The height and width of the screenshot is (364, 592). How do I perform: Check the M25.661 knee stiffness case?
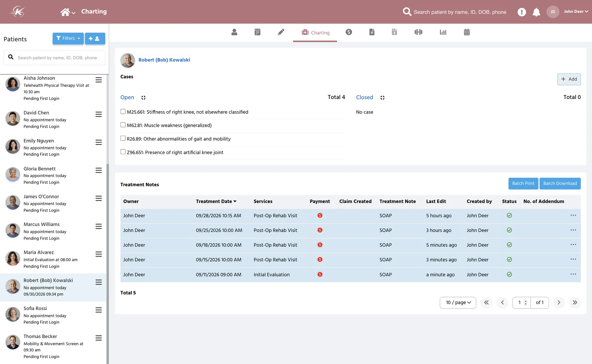[123, 112]
